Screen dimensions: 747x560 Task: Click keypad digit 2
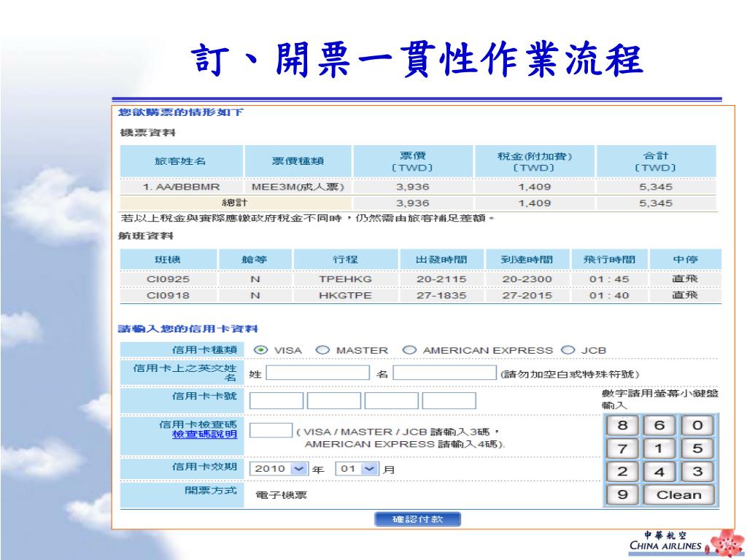pos(622,472)
